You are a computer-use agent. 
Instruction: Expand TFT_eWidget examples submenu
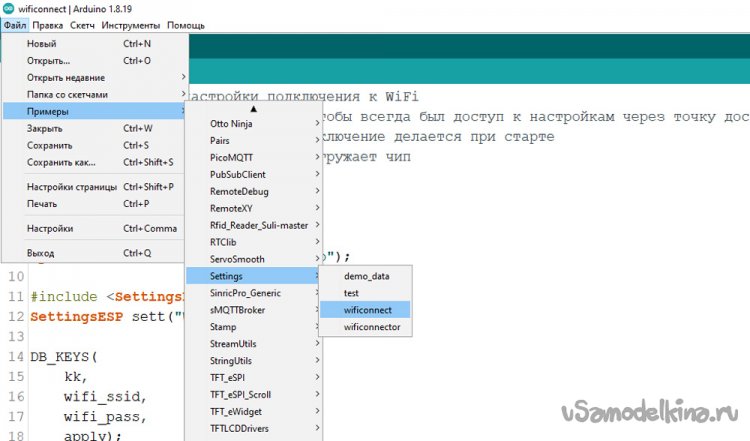[254, 412]
